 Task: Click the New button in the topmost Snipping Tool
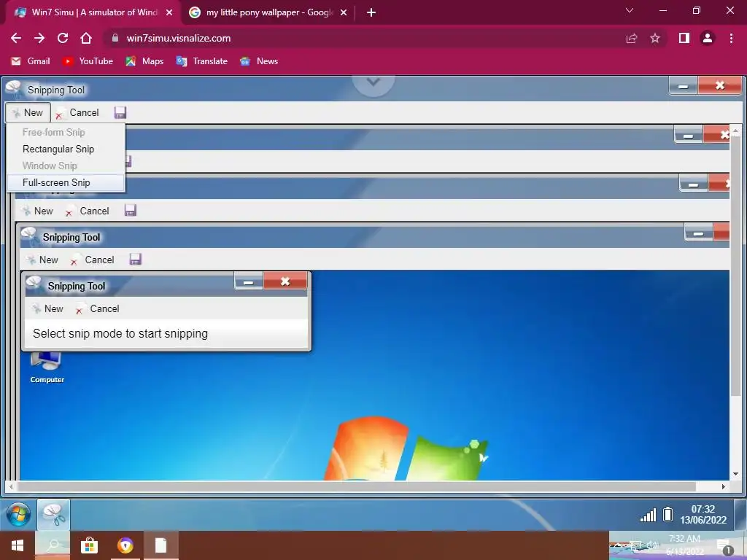28,112
